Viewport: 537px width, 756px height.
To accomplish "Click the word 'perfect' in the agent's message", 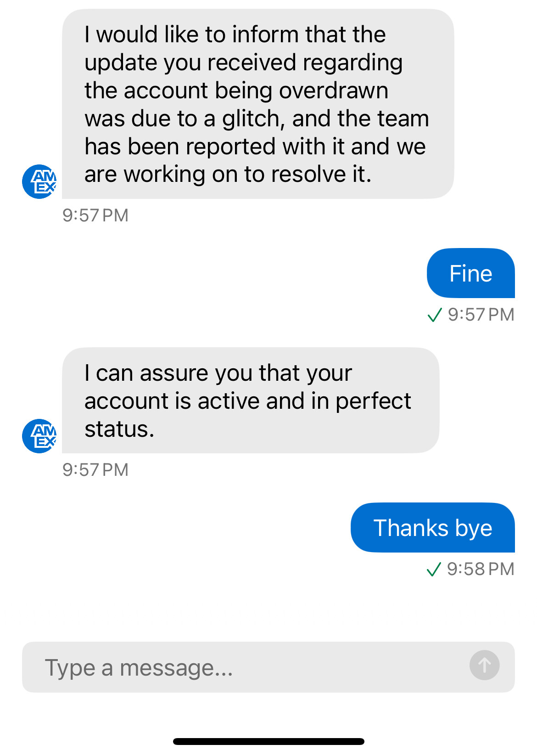I will click(373, 401).
